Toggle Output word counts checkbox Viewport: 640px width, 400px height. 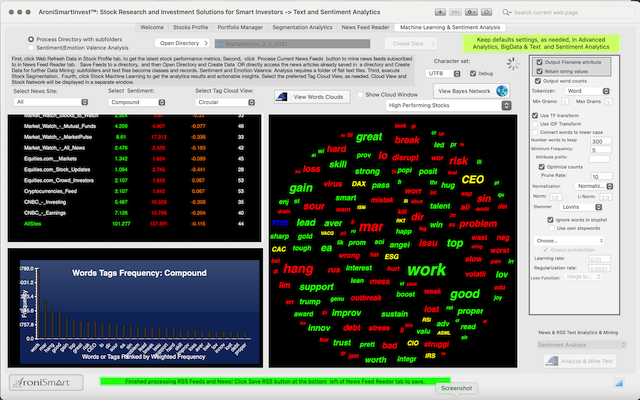point(538,81)
